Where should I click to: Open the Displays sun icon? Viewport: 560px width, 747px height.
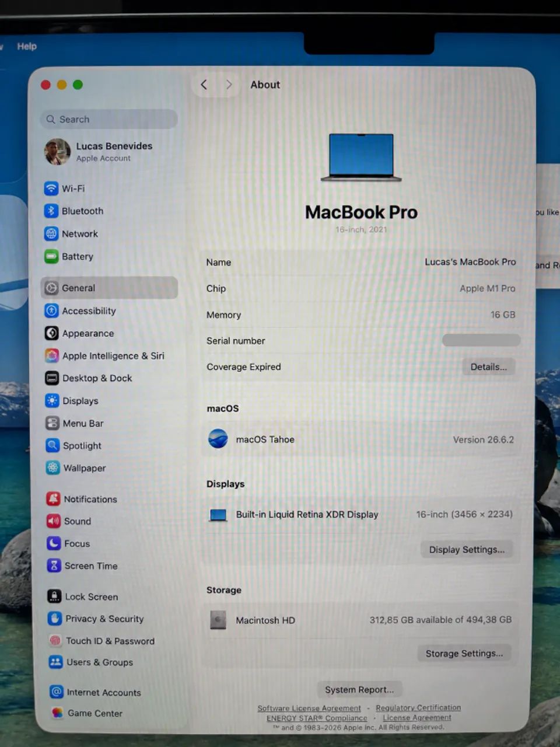tap(52, 400)
